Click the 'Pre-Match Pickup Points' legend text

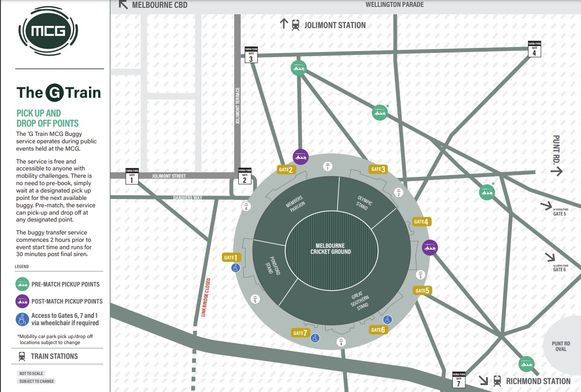(65, 284)
